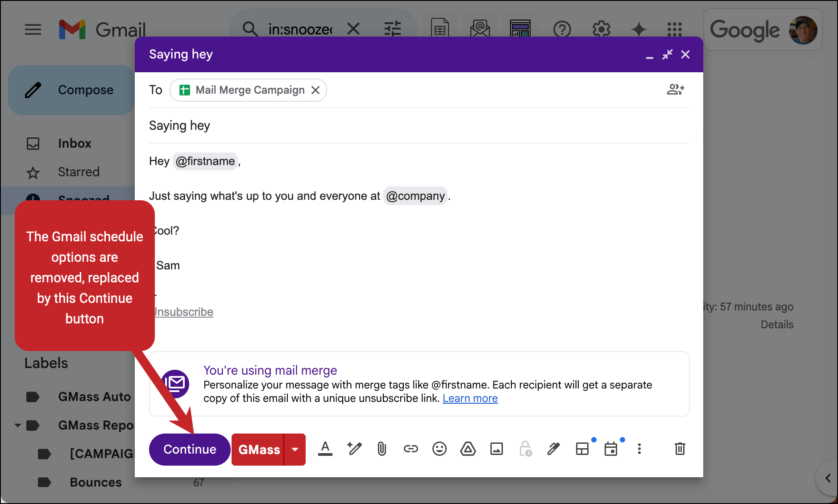This screenshot has height=504, width=838.
Task: Click the in:snoozed search field
Action: [300, 29]
